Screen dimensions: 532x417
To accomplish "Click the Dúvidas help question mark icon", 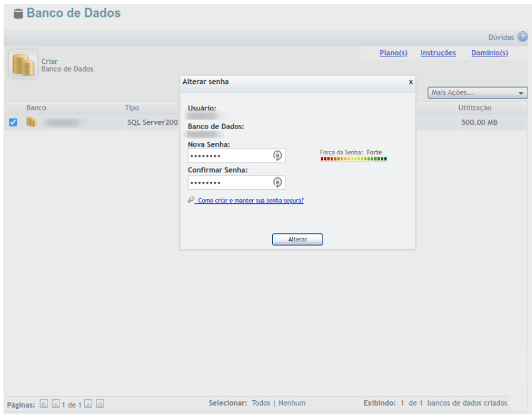I will (x=522, y=37).
